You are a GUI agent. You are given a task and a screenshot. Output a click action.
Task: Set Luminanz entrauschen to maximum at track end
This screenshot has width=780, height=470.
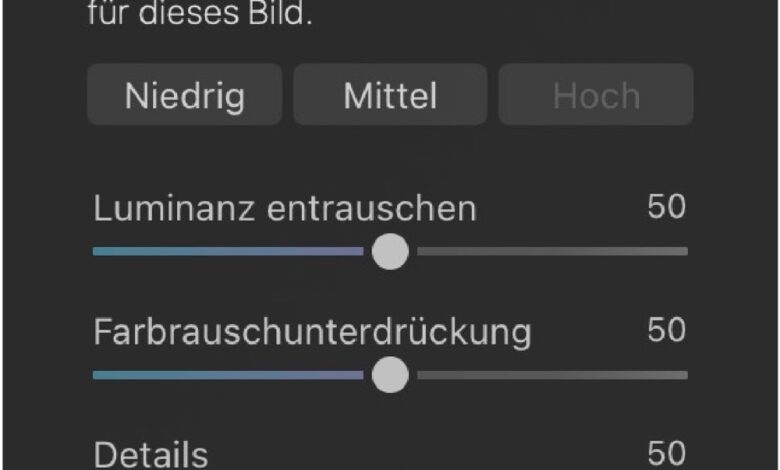tap(686, 251)
